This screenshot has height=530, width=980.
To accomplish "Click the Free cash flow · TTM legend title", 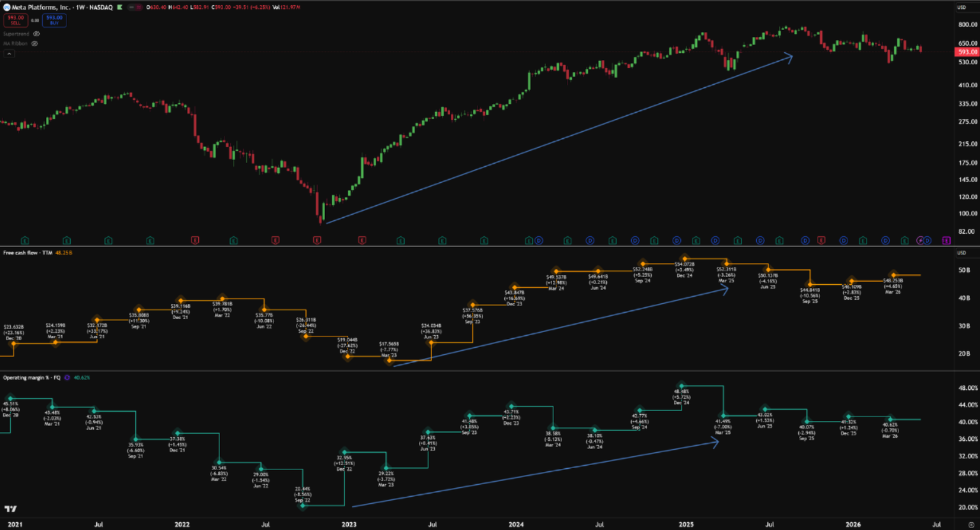I will coord(27,253).
